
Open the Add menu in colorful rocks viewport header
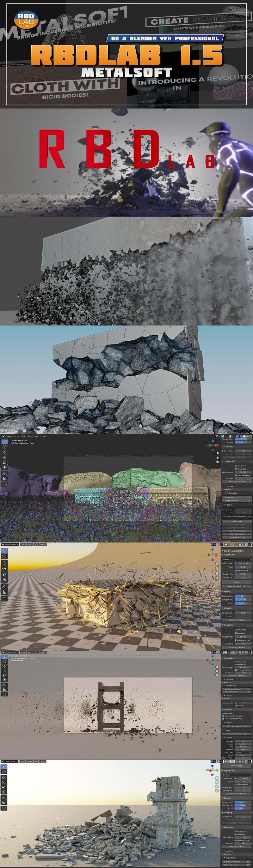click(37, 436)
